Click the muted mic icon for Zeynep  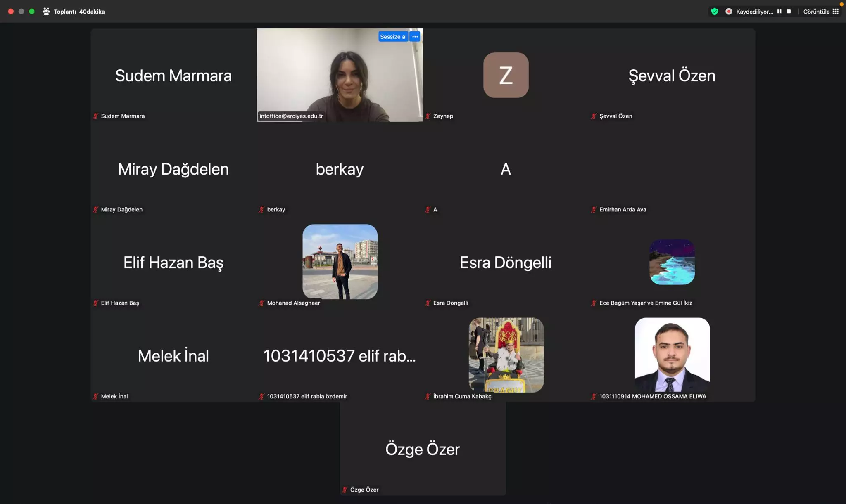click(x=428, y=116)
